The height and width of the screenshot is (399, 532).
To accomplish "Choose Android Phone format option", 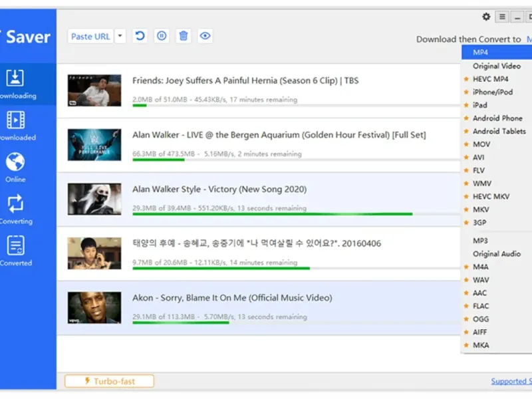I will (x=497, y=118).
